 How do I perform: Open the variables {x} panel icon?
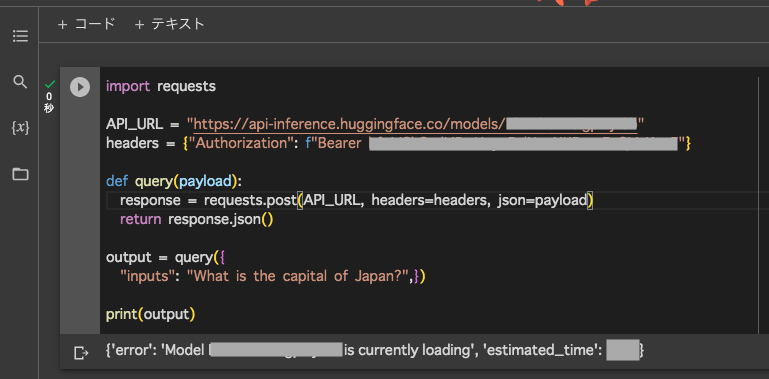[x=20, y=128]
